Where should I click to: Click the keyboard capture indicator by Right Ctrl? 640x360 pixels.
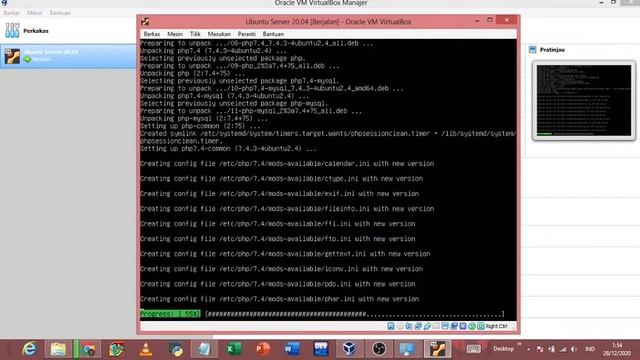click(481, 326)
